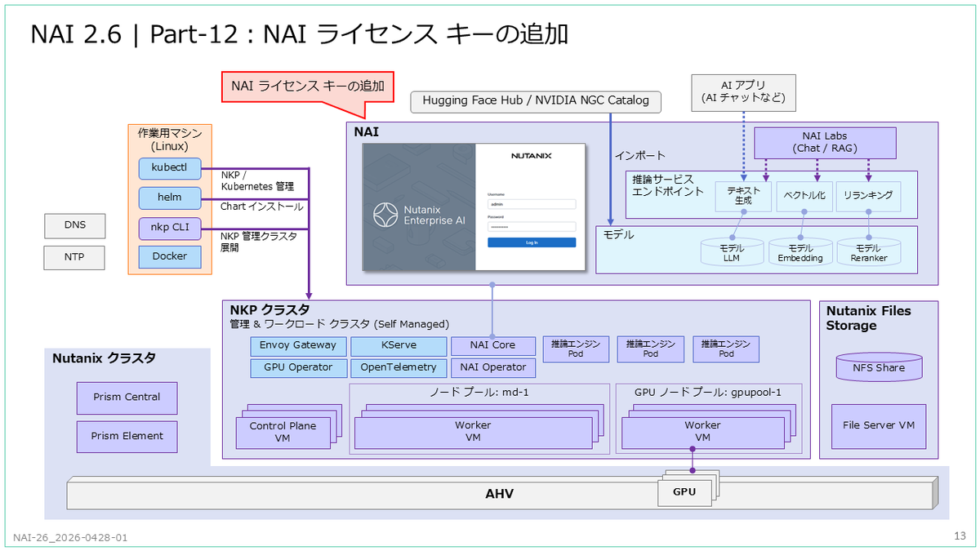Select the KServe component box

[399, 345]
